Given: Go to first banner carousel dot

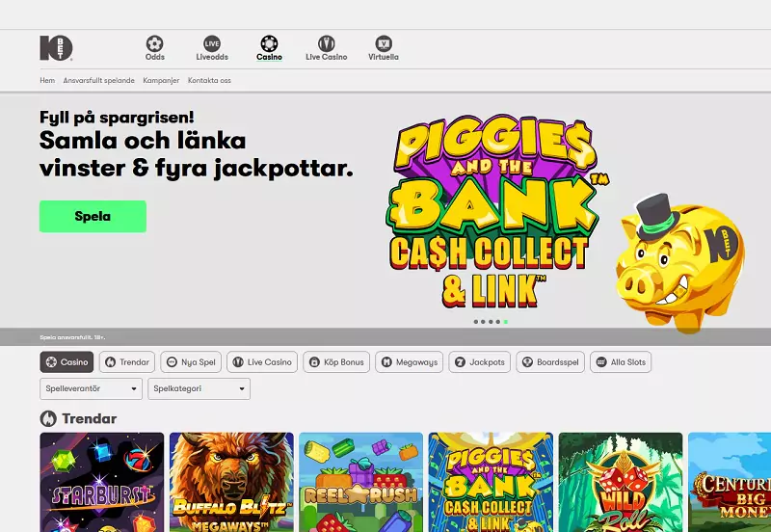Looking at the screenshot, I should (475, 322).
